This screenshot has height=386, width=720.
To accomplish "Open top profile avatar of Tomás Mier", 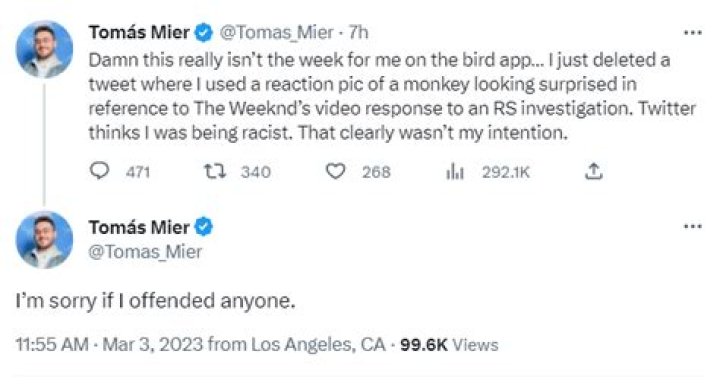I will [x=45, y=49].
